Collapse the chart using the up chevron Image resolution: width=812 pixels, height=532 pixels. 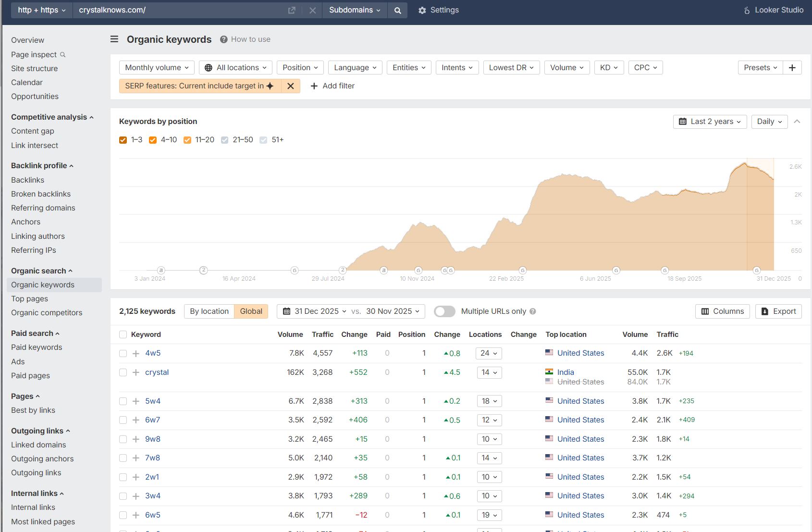pos(797,122)
